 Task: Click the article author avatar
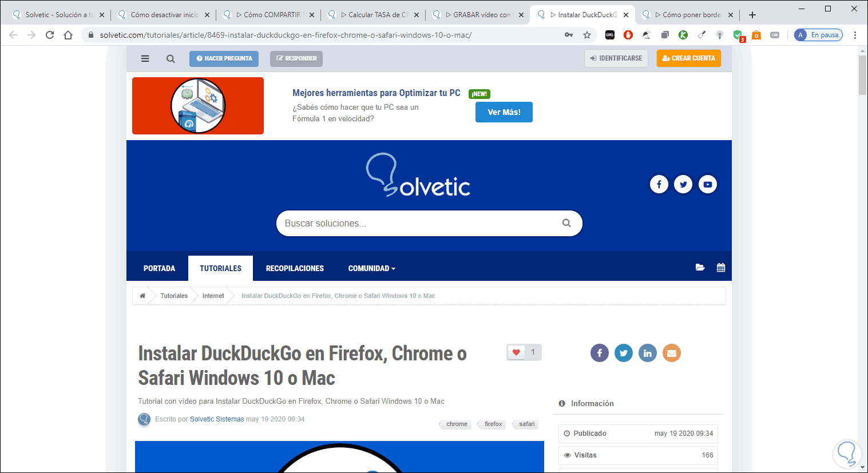pos(144,419)
